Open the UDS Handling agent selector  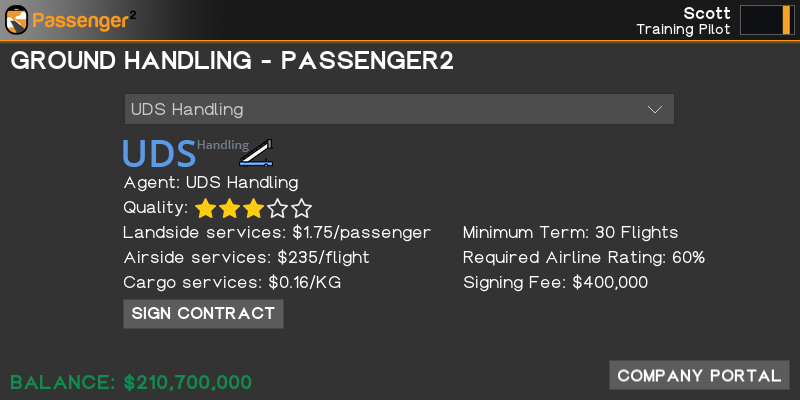coord(398,109)
